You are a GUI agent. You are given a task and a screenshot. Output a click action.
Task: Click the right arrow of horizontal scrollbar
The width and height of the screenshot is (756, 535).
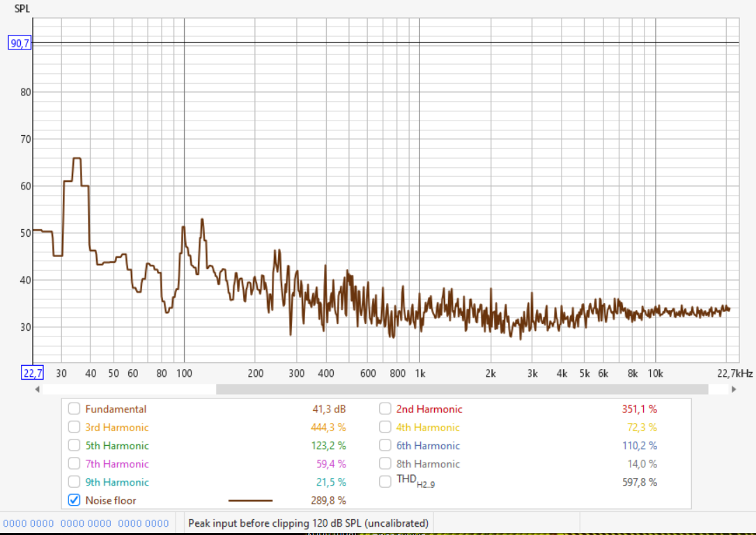734,389
